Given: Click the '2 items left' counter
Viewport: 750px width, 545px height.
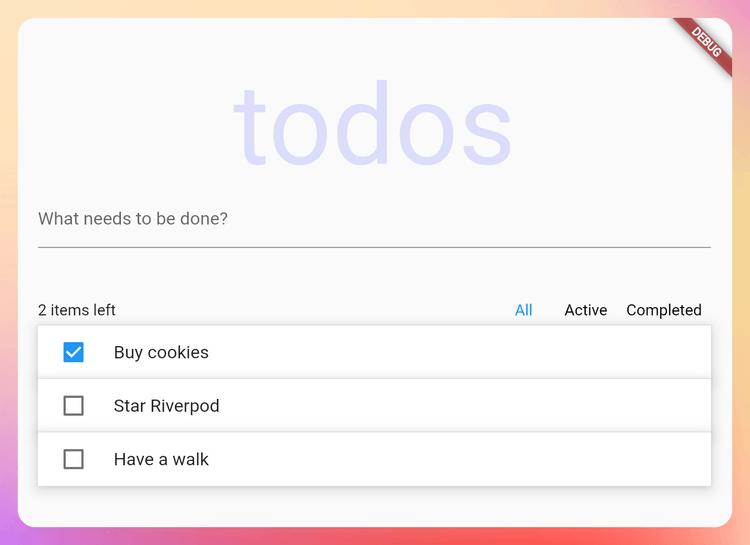Looking at the screenshot, I should 77,310.
